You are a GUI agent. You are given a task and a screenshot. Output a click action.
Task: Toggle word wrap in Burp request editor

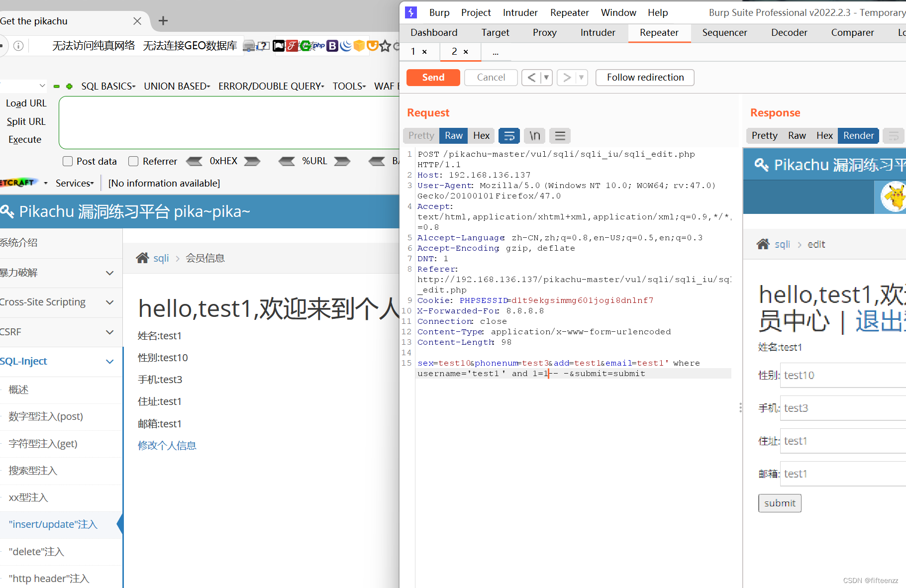[509, 135]
